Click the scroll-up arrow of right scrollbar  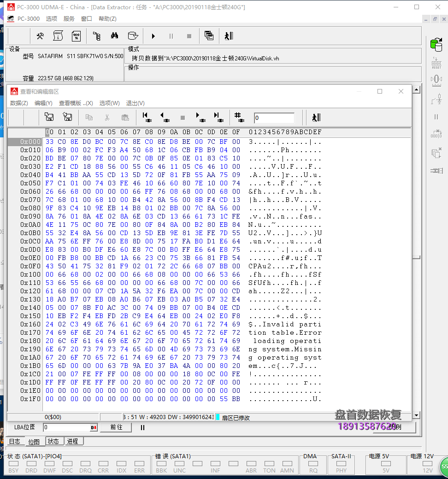(x=416, y=90)
